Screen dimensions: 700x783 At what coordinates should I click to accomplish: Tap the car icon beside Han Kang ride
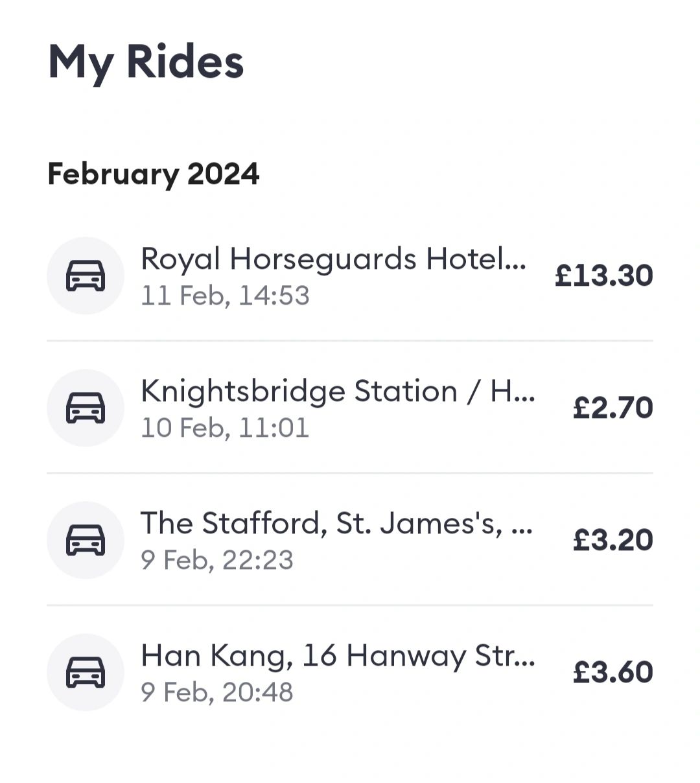[86, 673]
